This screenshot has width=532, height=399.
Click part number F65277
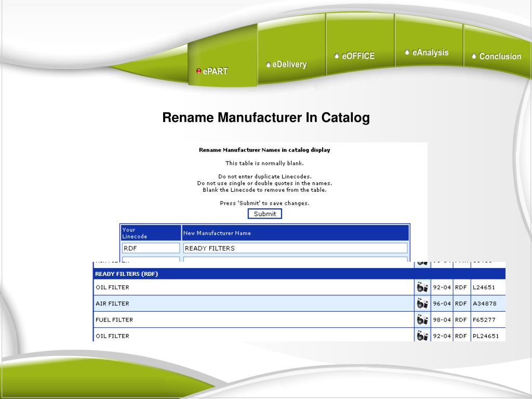click(484, 320)
